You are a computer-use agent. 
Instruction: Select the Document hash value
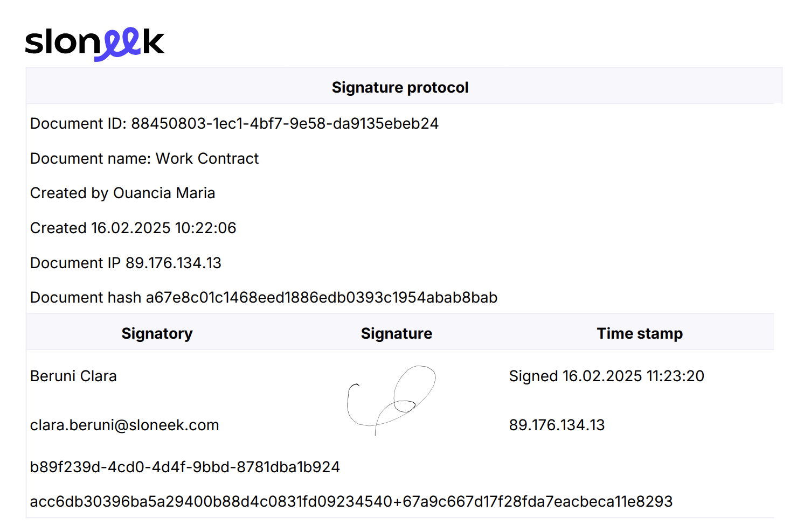tap(322, 297)
